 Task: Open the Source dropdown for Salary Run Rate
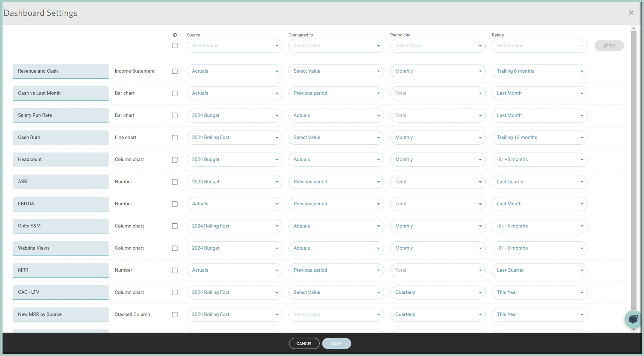234,115
